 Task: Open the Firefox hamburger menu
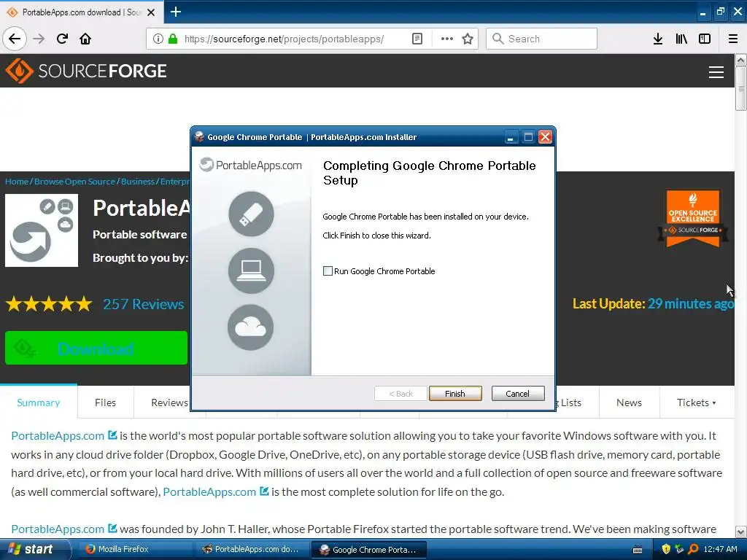733,39
